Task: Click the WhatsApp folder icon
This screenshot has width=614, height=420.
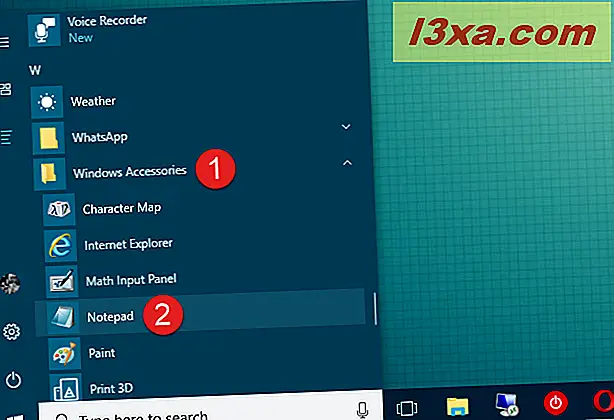Action: (x=49, y=138)
